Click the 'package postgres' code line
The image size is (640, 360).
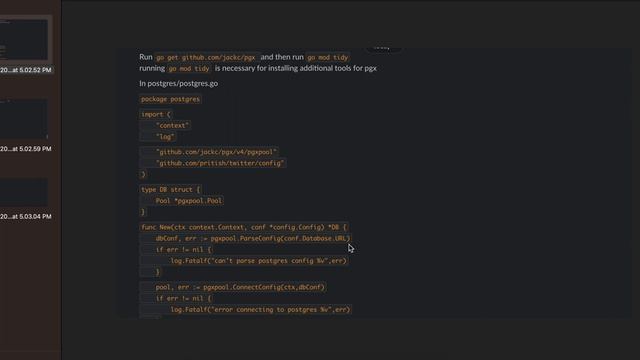click(x=171, y=99)
